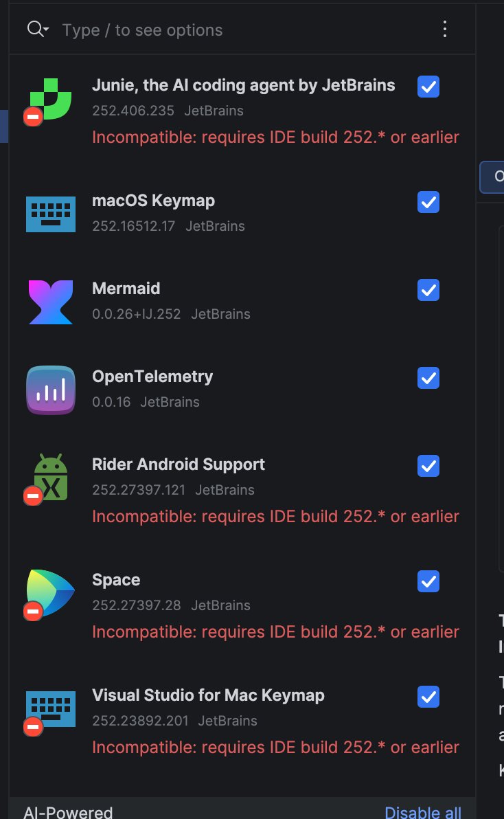
Task: Click the red error badge on Space
Action: pyautogui.click(x=33, y=611)
